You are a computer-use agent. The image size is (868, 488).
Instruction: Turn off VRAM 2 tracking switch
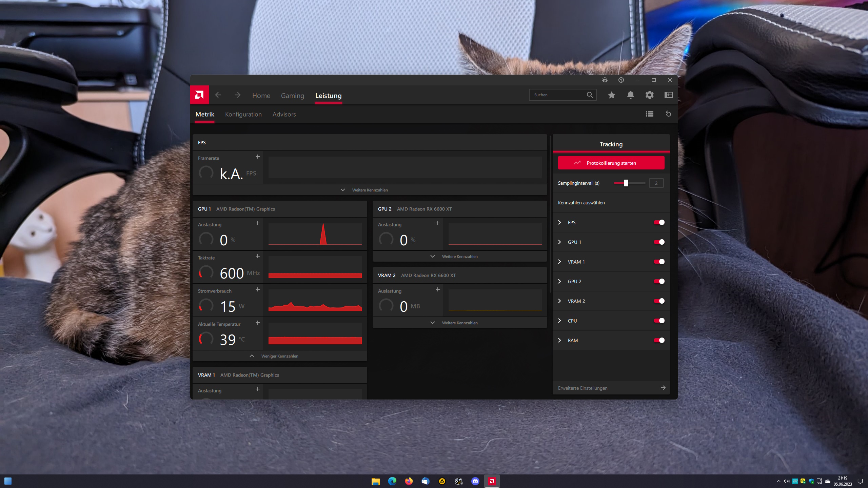(659, 301)
